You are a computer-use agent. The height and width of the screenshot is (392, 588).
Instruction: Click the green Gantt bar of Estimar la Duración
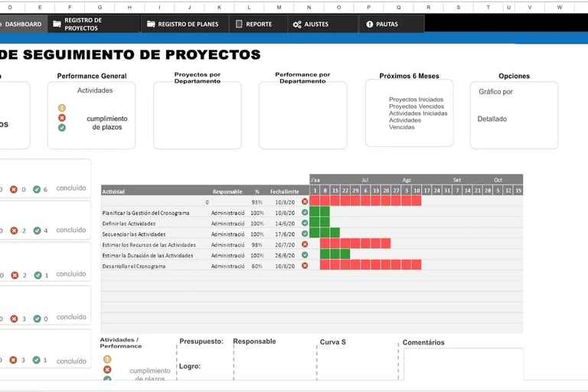(335, 254)
